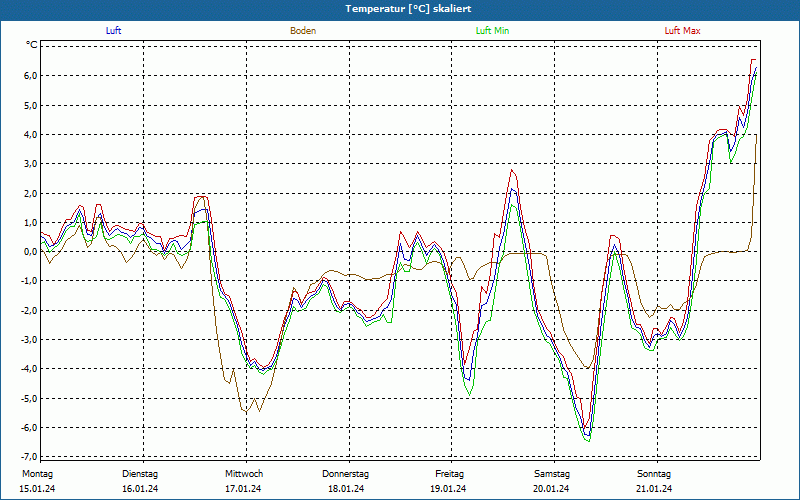800x500 pixels.
Task: Click the date '15.01.24'
Action: coord(37,489)
